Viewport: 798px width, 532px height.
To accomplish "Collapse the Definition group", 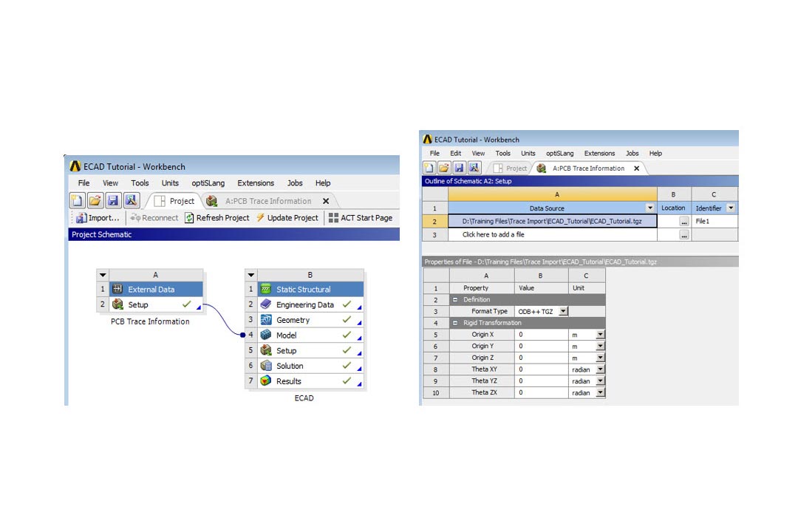I will (455, 300).
